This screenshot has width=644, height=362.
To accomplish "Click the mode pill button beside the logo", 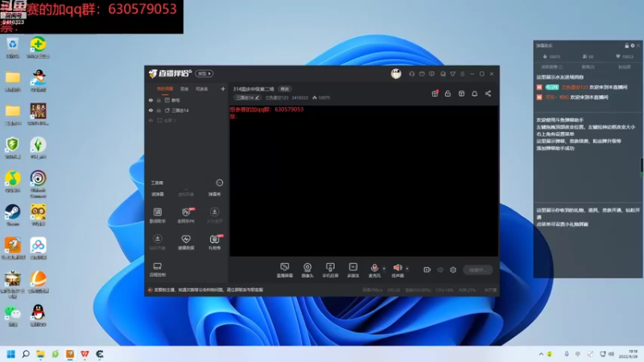I will [x=204, y=73].
